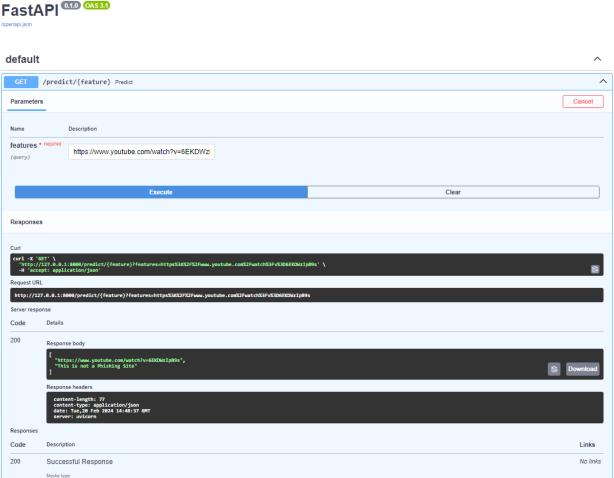614x478 pixels.
Task: Click the FastAPI title
Action: [x=30, y=11]
